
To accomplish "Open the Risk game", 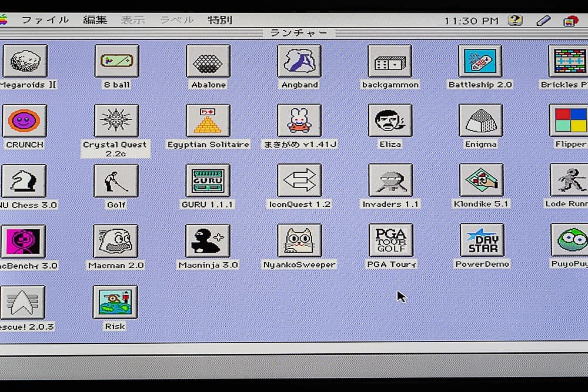I will click(x=115, y=301).
